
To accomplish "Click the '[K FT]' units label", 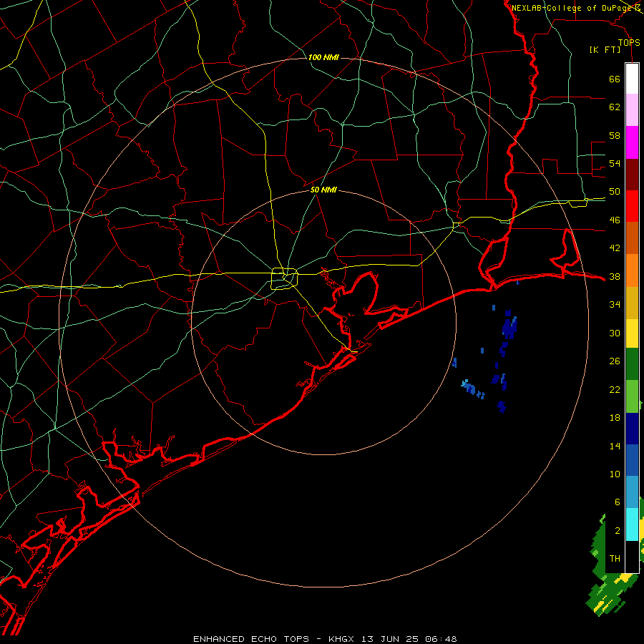I will (x=605, y=49).
